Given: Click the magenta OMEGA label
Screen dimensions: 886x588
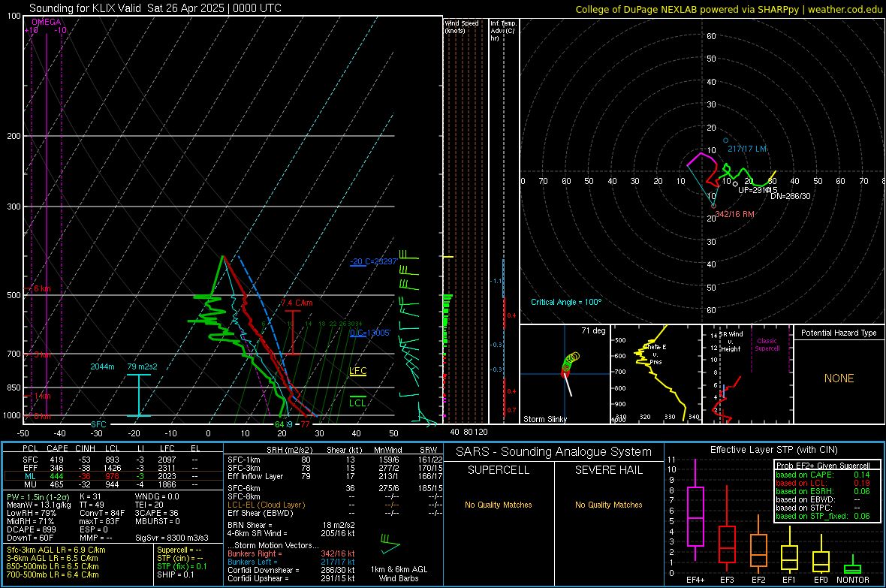Looking at the screenshot, I should (47, 22).
